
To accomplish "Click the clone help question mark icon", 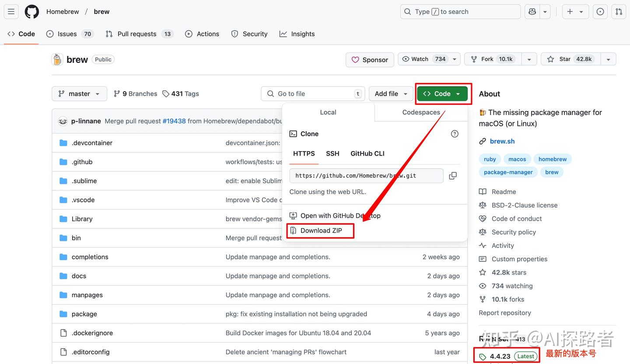I will 455,134.
